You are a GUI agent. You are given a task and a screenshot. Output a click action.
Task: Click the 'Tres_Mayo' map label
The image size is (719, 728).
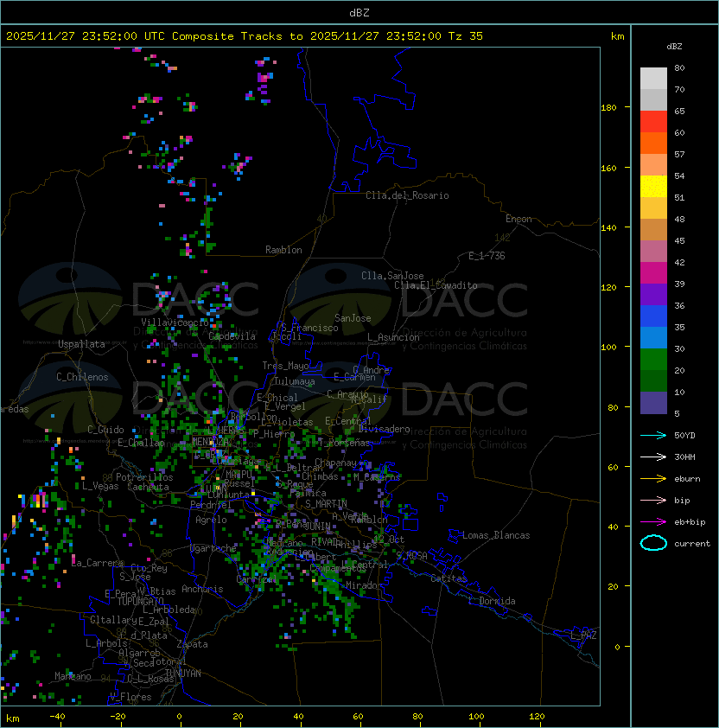[285, 366]
